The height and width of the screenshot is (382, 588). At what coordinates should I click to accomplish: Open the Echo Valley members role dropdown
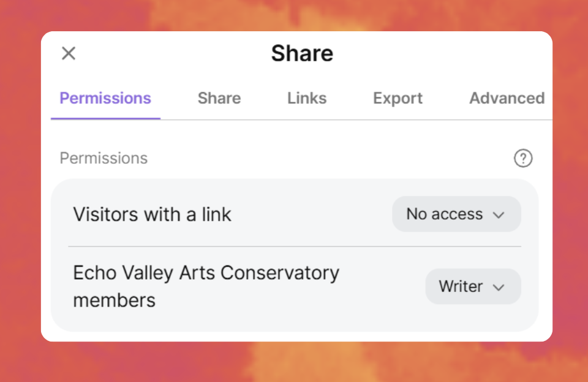[x=473, y=286]
